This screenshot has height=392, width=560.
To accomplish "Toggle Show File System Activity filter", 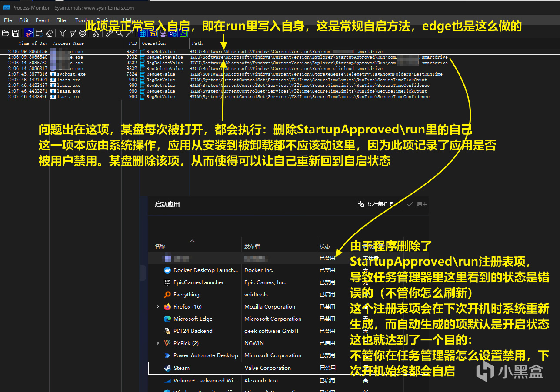I will pyautogui.click(x=153, y=33).
